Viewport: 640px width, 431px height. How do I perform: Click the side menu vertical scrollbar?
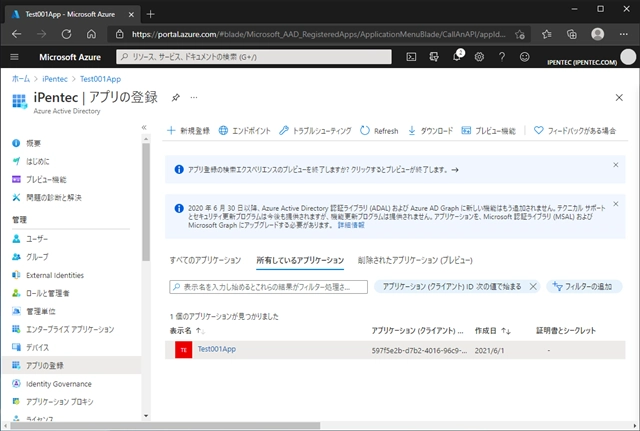[146, 202]
